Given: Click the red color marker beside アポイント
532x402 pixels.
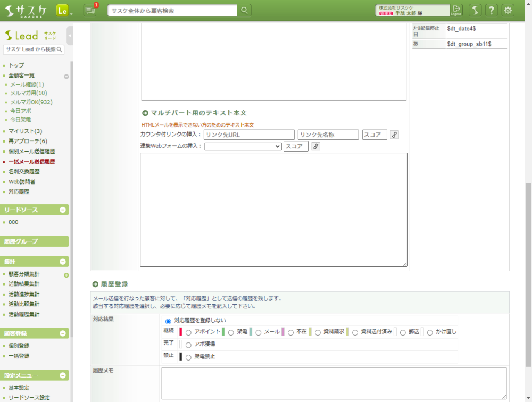Looking at the screenshot, I should click(x=181, y=332).
